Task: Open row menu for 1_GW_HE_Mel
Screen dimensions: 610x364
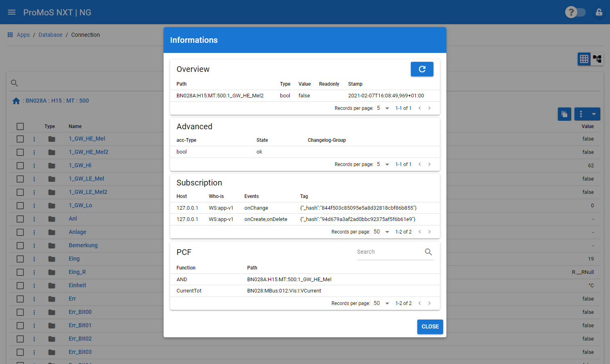Action: [x=34, y=139]
